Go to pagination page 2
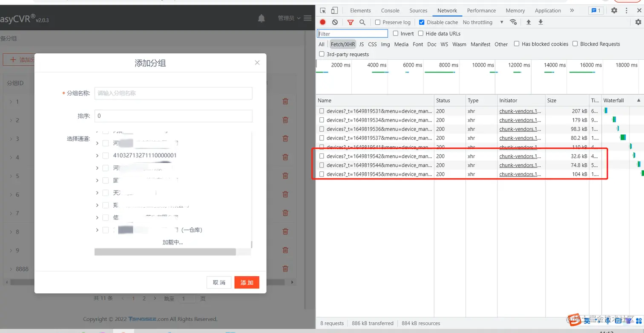Image resolution: width=644 pixels, height=333 pixels. pyautogui.click(x=144, y=298)
